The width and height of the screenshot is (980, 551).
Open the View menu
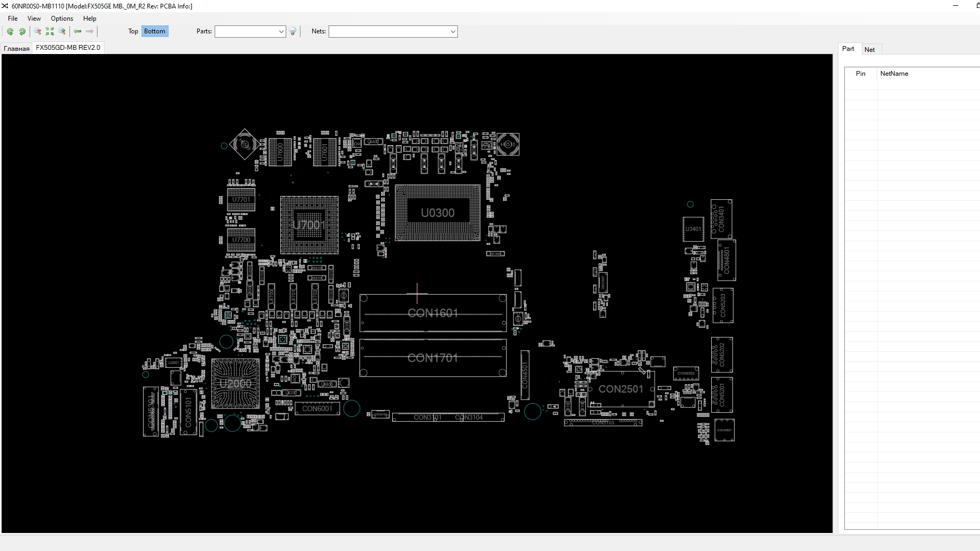(34, 19)
